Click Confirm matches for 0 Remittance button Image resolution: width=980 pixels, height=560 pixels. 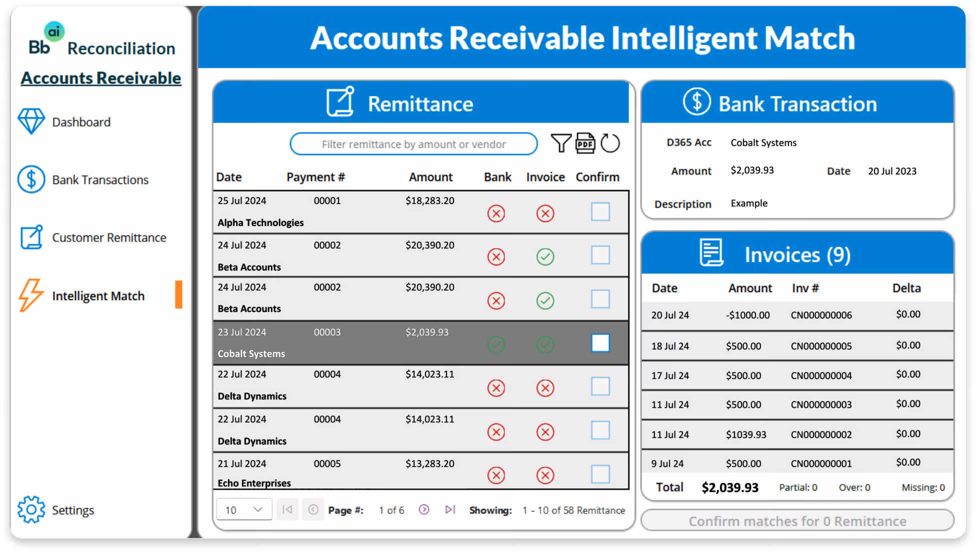[797, 520]
